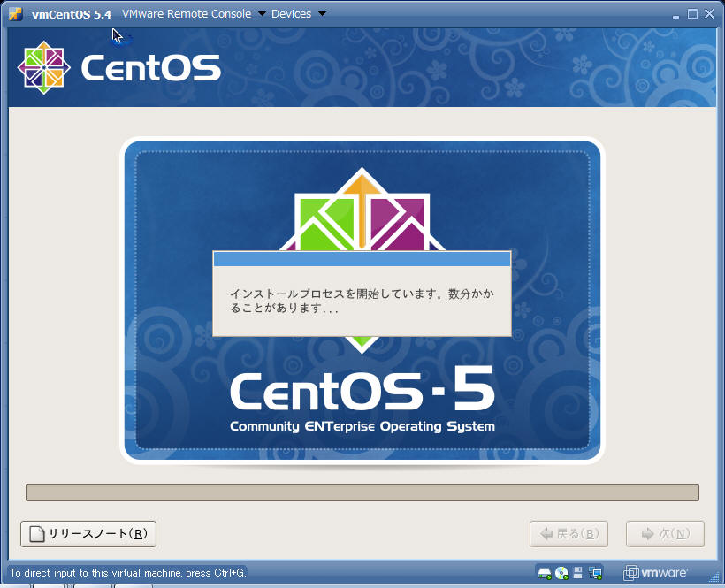Click the CD/DVD drive status icon
725x588 pixels.
click(x=561, y=573)
